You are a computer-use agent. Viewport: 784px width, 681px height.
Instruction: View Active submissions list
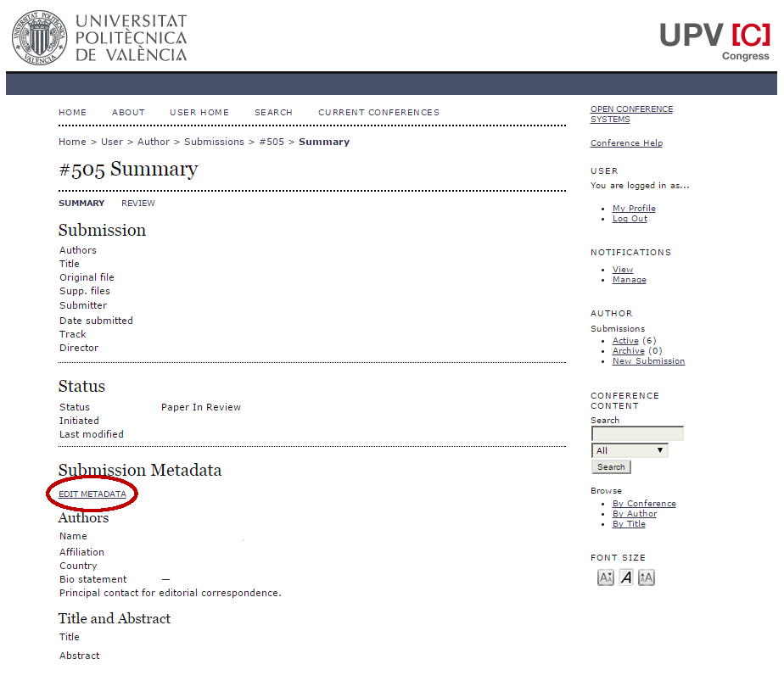tap(625, 340)
